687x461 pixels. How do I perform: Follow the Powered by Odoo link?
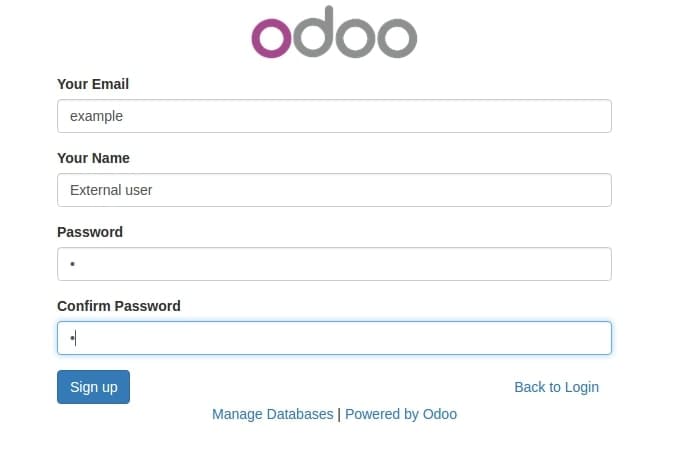(401, 414)
